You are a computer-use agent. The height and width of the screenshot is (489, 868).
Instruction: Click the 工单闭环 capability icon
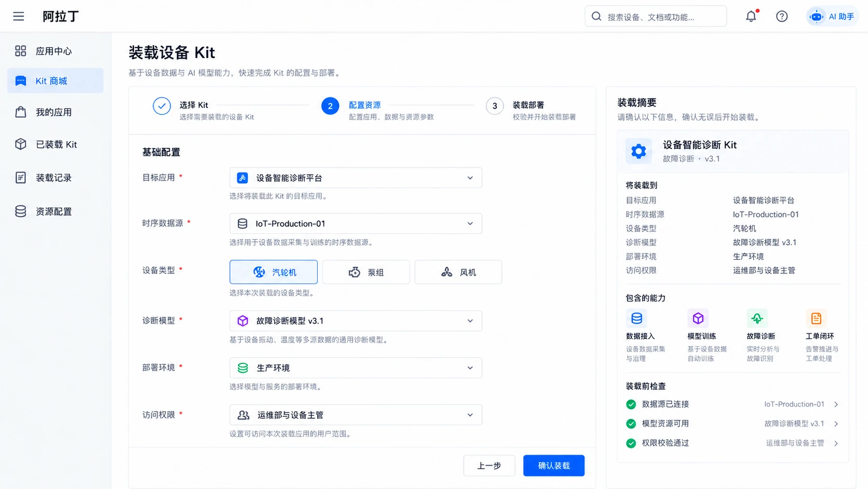pyautogui.click(x=816, y=318)
